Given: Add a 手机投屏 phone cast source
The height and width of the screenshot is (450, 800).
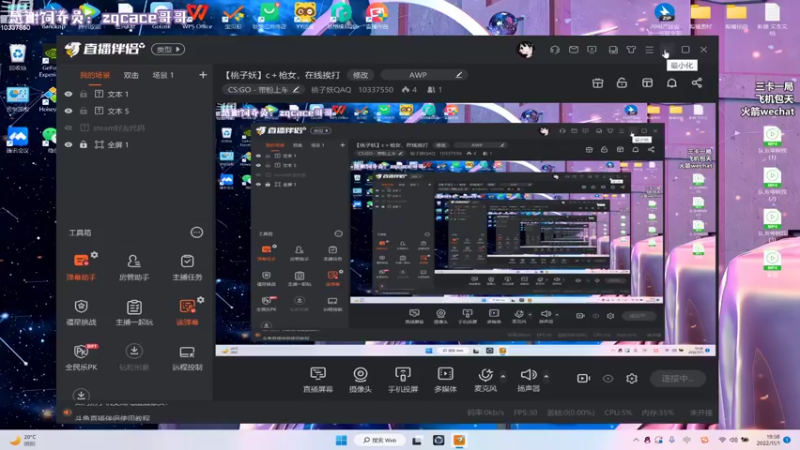Looking at the screenshot, I should tap(403, 380).
